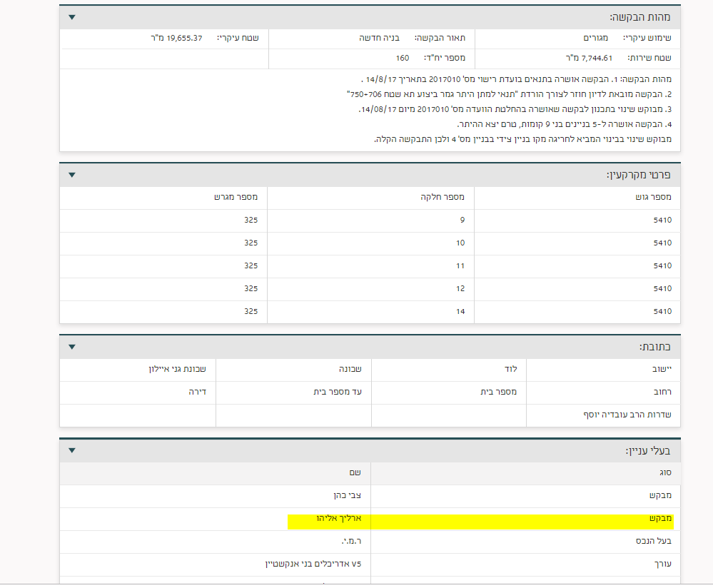Select the main area value 19,655.37 מ"ר
Viewport: 713px width, 588px height.
pyautogui.click(x=176, y=39)
